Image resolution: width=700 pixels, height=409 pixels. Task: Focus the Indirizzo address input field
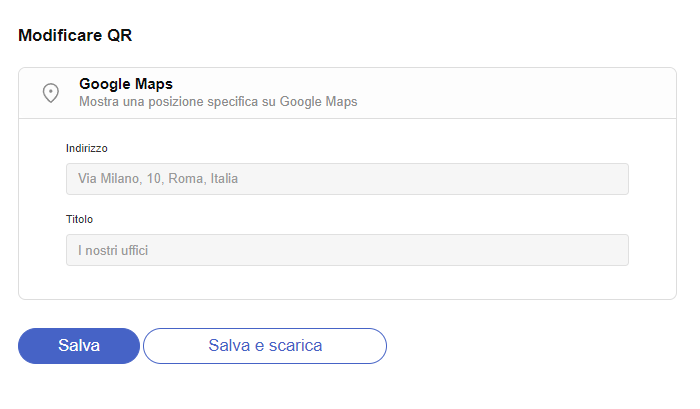(x=347, y=179)
